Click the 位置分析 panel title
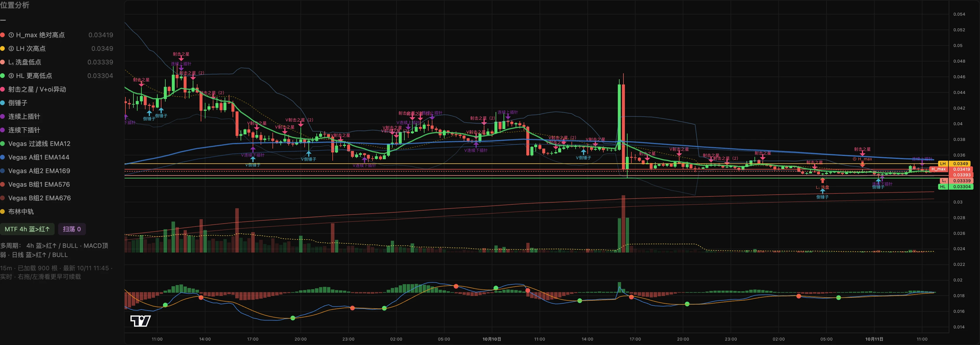This screenshot has height=345, width=980. point(15,5)
